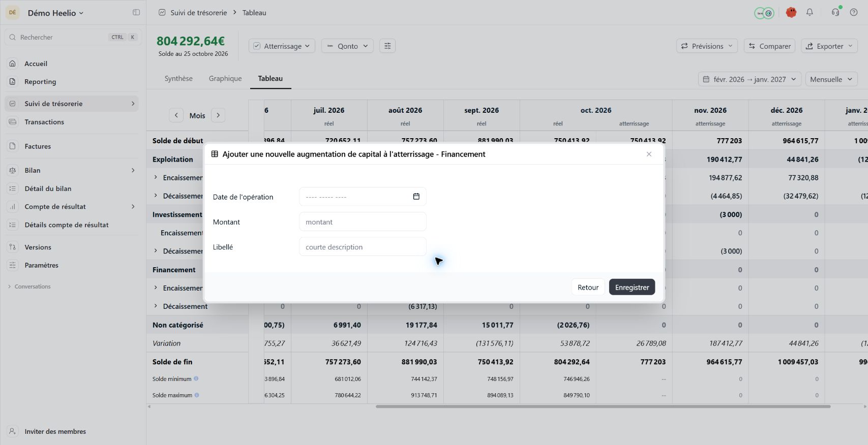This screenshot has height=445, width=868.
Task: Go to next month arrow
Action: [218, 115]
